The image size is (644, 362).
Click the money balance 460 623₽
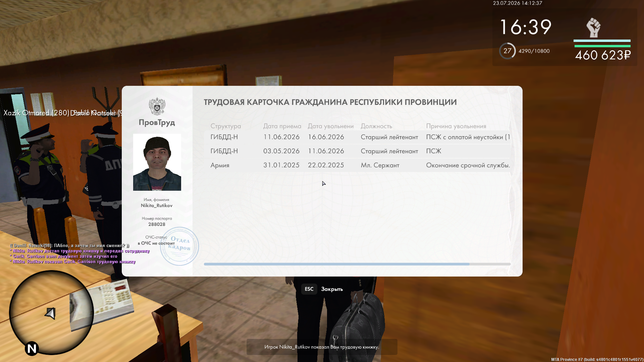point(603,55)
